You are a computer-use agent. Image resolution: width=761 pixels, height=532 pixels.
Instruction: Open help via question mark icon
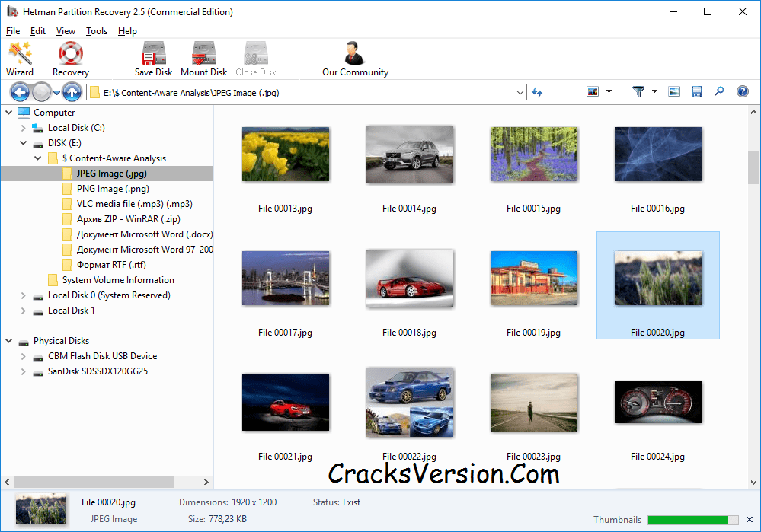tap(743, 91)
